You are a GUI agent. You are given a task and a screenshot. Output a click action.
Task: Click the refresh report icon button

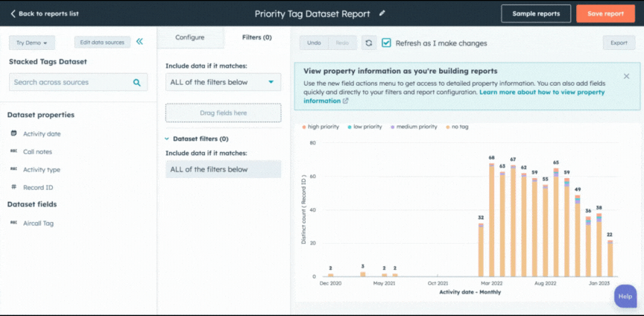[368, 43]
